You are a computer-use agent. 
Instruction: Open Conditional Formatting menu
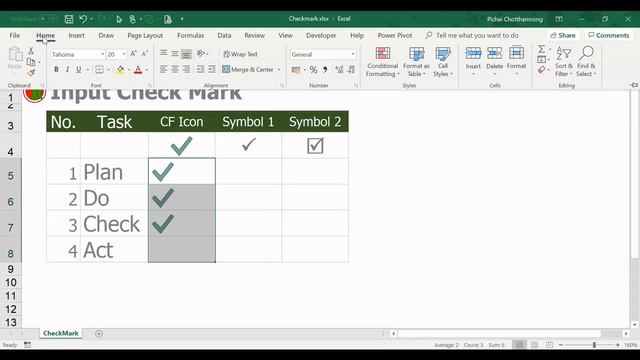point(382,62)
